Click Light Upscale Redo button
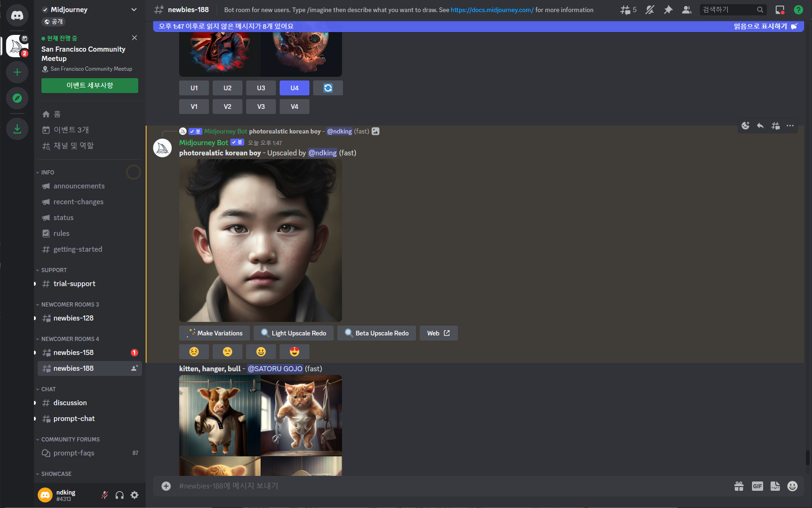 click(x=294, y=333)
